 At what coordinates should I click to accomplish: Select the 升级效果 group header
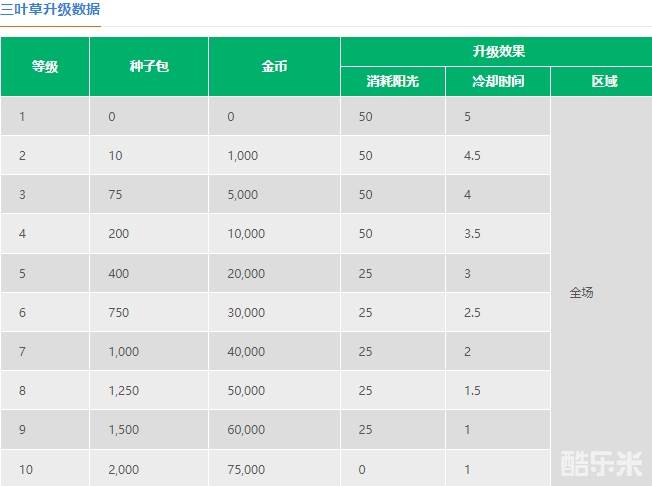pyautogui.click(x=497, y=51)
